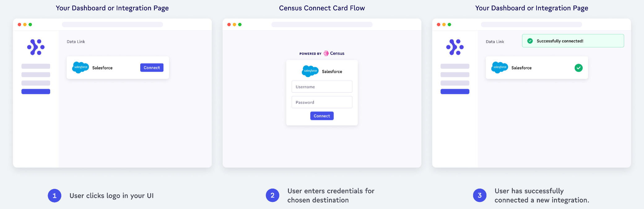Screen dimensions: 644x209
Task: Click the Salesforce logo in the Census login card
Action: point(310,71)
